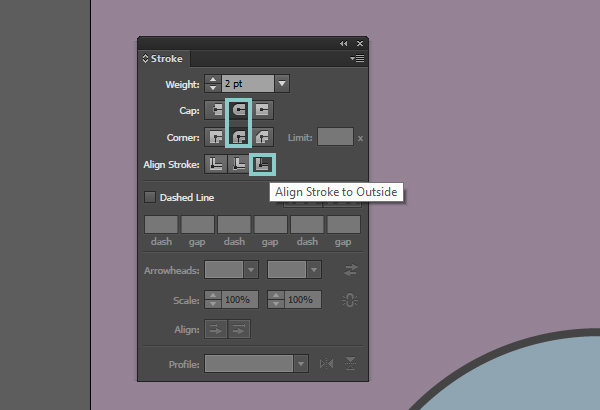Place arrow tip at path end

click(239, 329)
